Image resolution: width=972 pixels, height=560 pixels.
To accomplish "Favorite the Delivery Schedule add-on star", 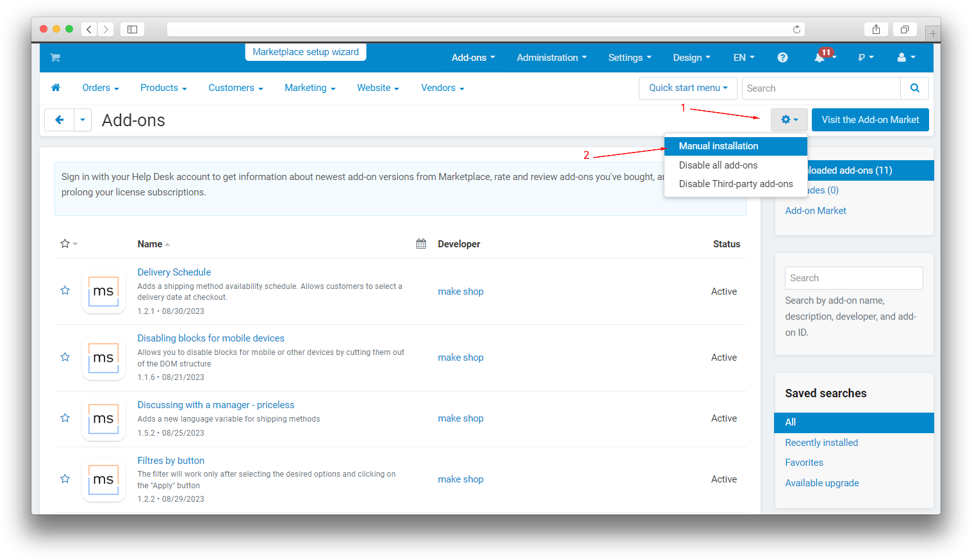I will pyautogui.click(x=65, y=291).
